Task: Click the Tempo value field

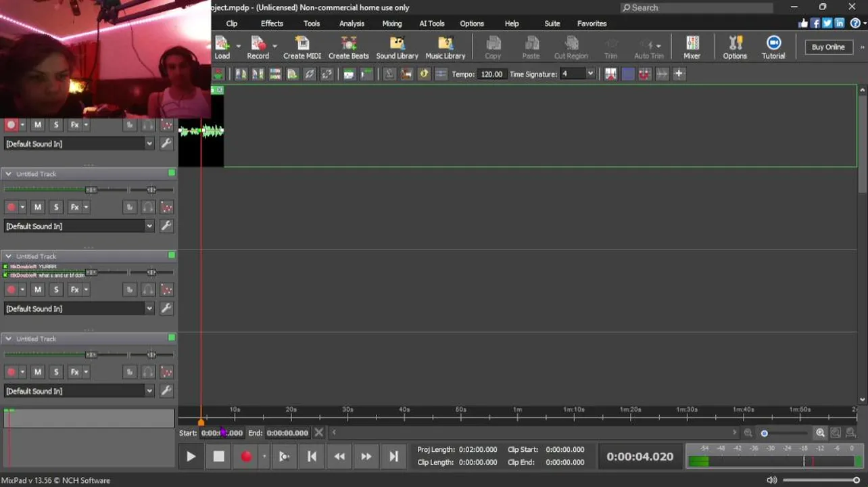Action: [491, 74]
